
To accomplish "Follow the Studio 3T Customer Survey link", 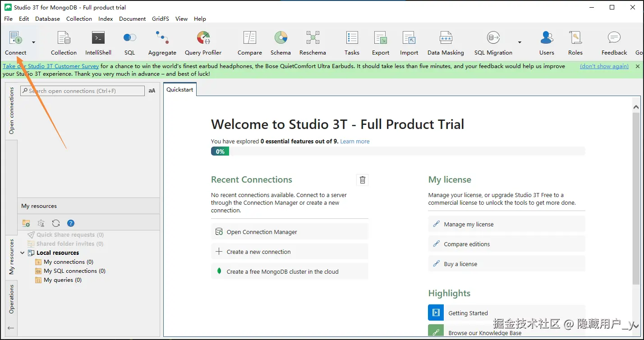I will pyautogui.click(x=51, y=66).
